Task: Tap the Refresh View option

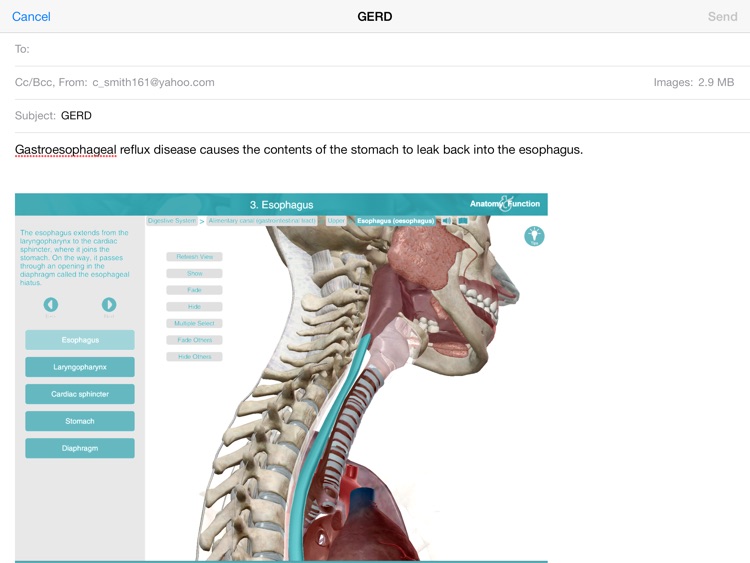Action: pyautogui.click(x=194, y=257)
